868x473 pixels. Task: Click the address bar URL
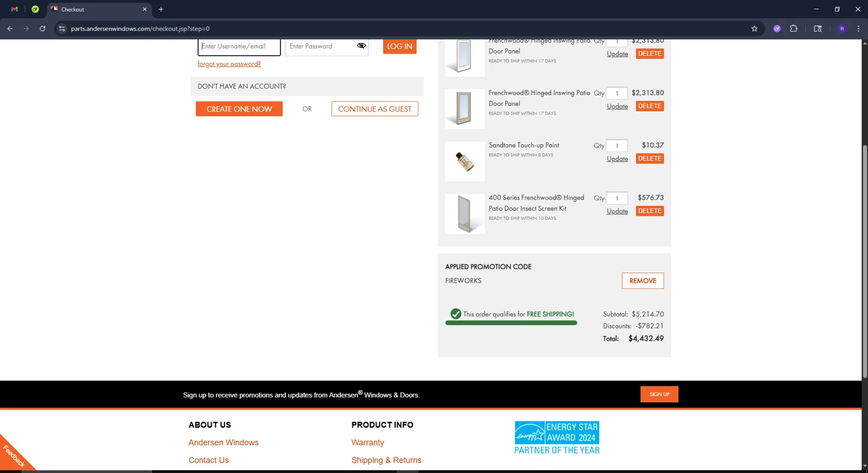140,28
